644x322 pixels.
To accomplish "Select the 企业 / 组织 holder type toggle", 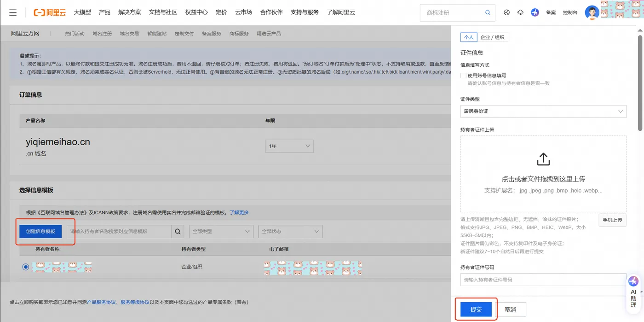I will pos(492,37).
